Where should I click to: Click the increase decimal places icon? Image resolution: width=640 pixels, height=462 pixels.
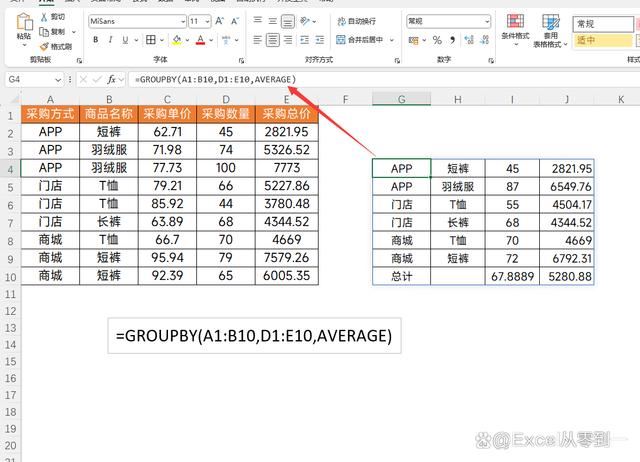[x=469, y=40]
